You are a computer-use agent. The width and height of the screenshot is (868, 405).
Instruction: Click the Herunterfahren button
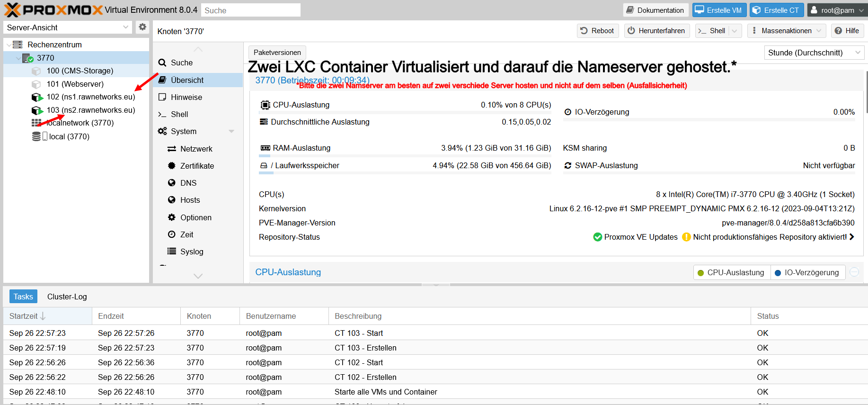(x=657, y=31)
